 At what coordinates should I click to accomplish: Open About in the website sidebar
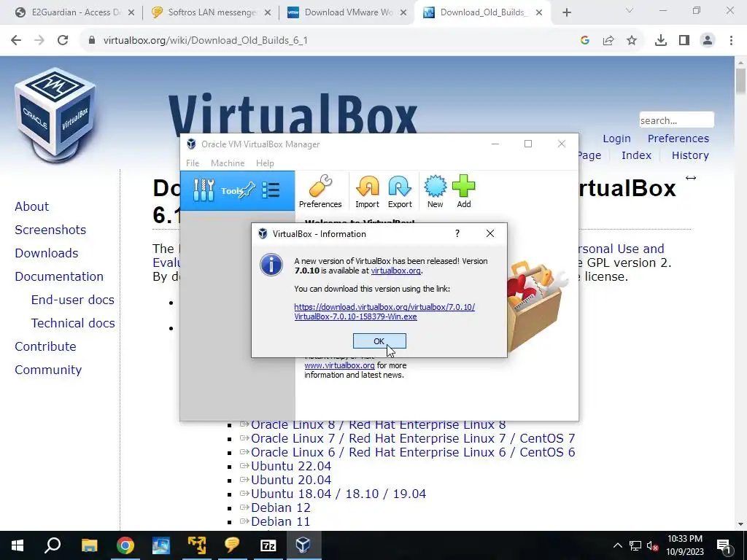(x=31, y=206)
